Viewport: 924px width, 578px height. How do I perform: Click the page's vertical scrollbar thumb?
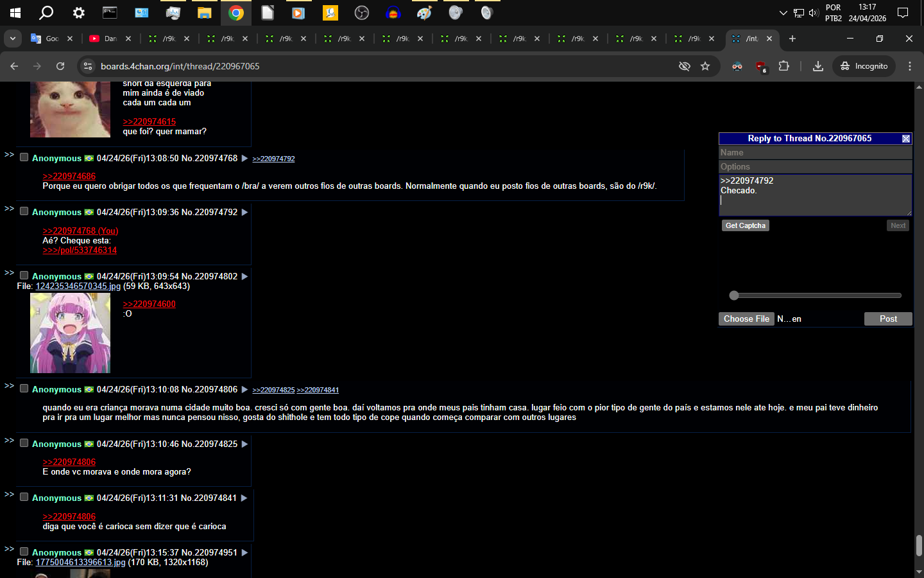pyautogui.click(x=919, y=545)
